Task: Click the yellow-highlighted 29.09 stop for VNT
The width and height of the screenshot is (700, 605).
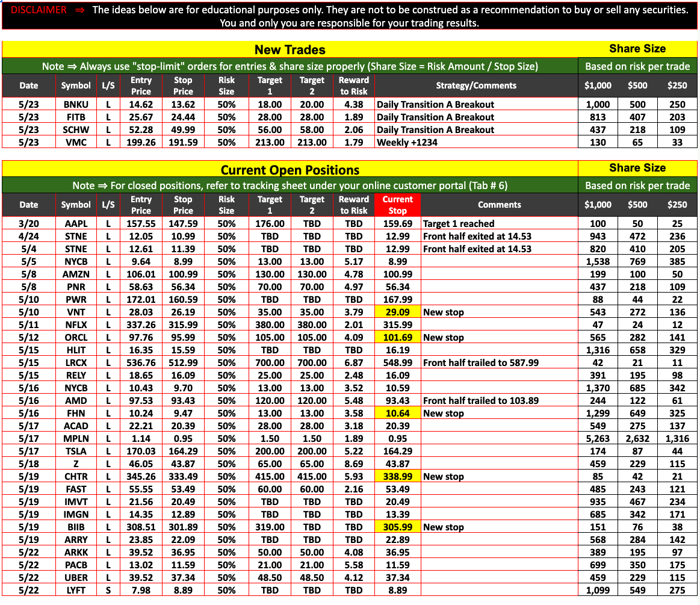Action: [397, 312]
